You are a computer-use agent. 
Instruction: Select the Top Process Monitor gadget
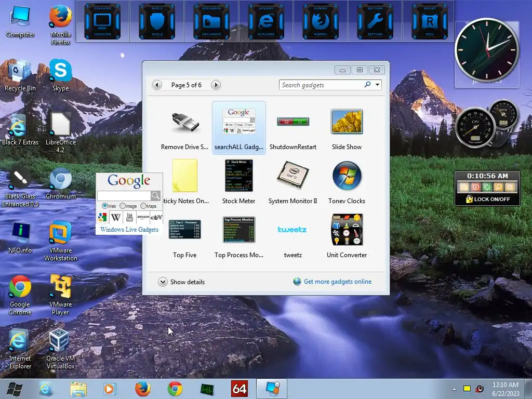point(239,236)
